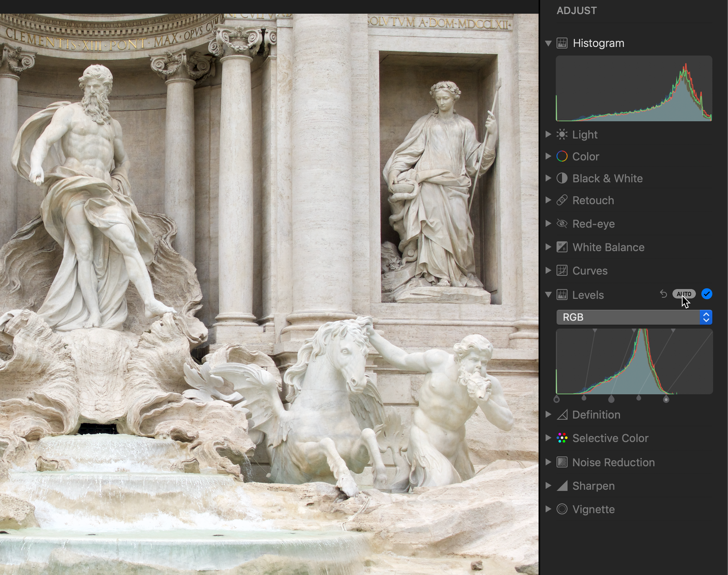Click the Light adjustment sun icon
Screen dimensions: 728x575
pyautogui.click(x=562, y=135)
